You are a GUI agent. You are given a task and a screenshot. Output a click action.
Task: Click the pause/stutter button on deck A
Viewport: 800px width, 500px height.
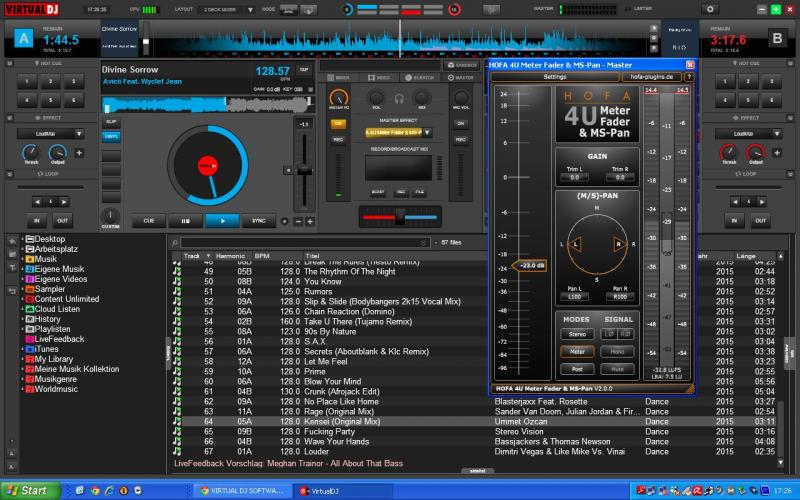pos(185,220)
